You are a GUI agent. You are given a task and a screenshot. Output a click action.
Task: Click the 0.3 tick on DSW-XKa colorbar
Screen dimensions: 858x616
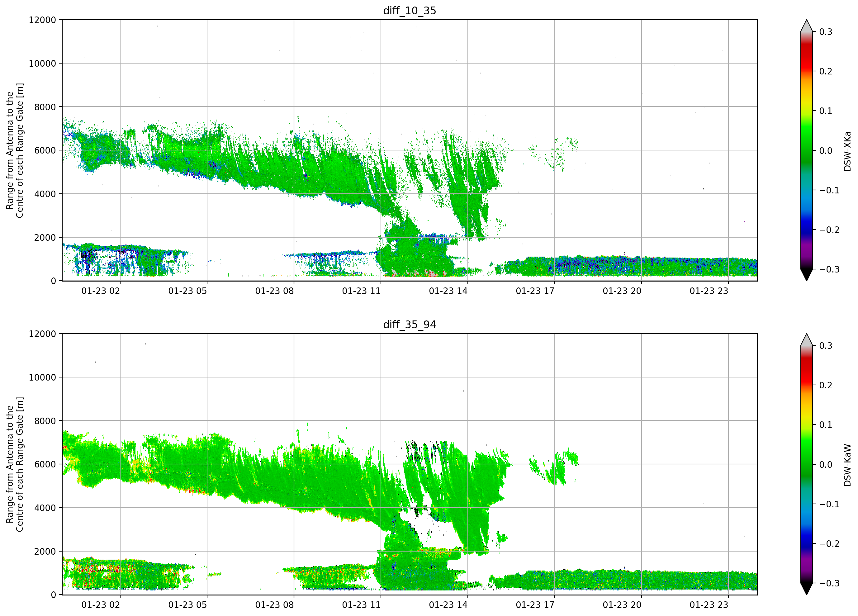[x=826, y=32]
